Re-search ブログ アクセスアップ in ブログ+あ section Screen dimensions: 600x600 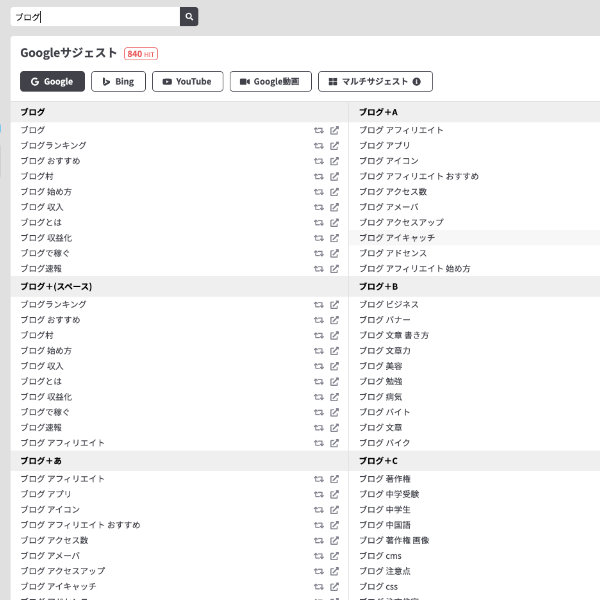pyautogui.click(x=319, y=571)
